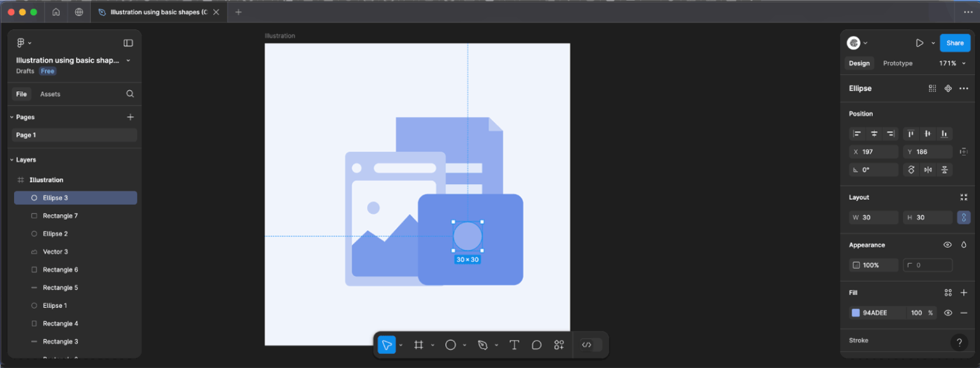980x368 pixels.
Task: Click the blue Share button
Action: pyautogui.click(x=955, y=43)
